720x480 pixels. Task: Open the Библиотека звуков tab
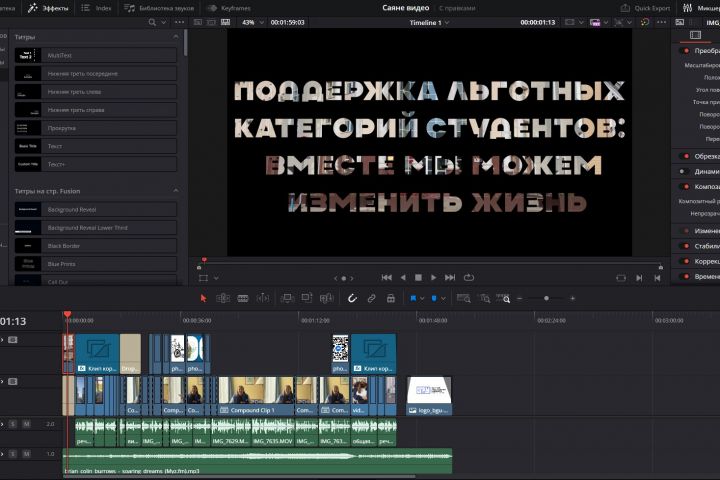159,8
